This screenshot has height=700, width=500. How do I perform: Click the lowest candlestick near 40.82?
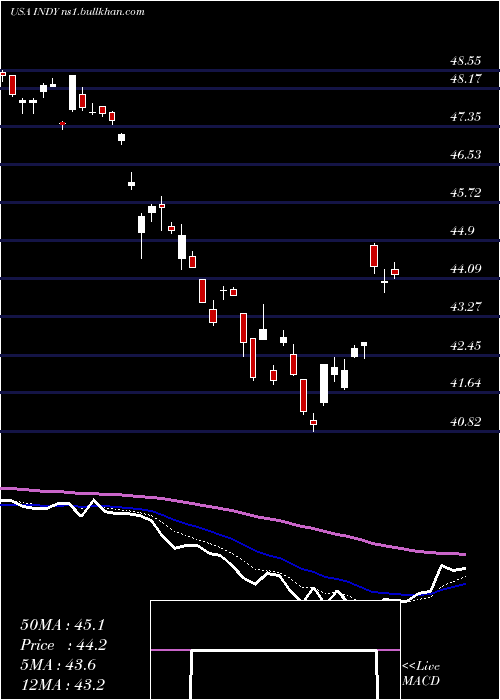click(x=314, y=422)
